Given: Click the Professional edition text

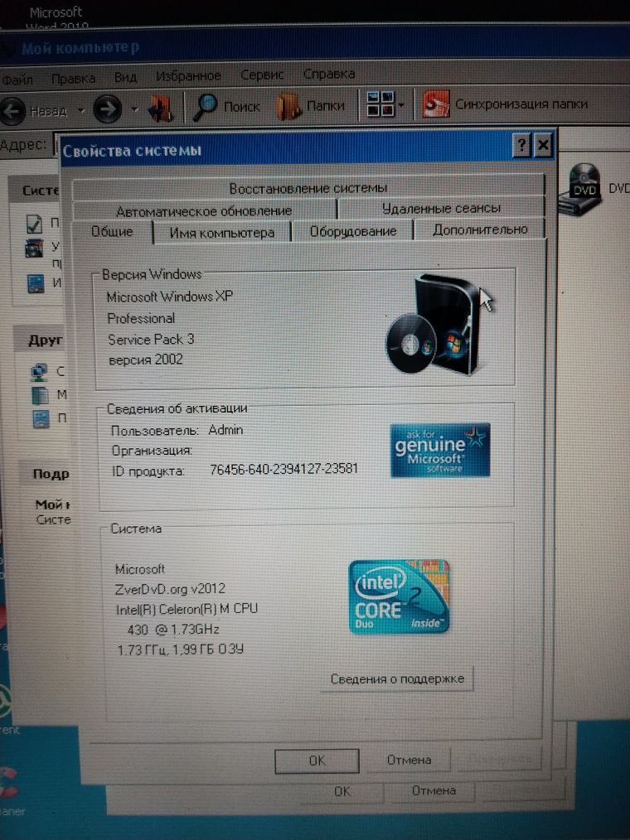Looking at the screenshot, I should tap(141, 318).
